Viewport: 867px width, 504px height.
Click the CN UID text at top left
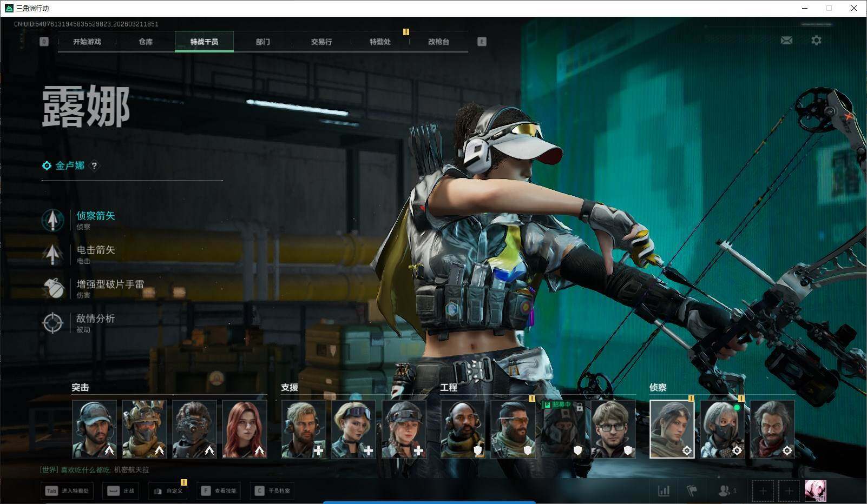click(86, 24)
